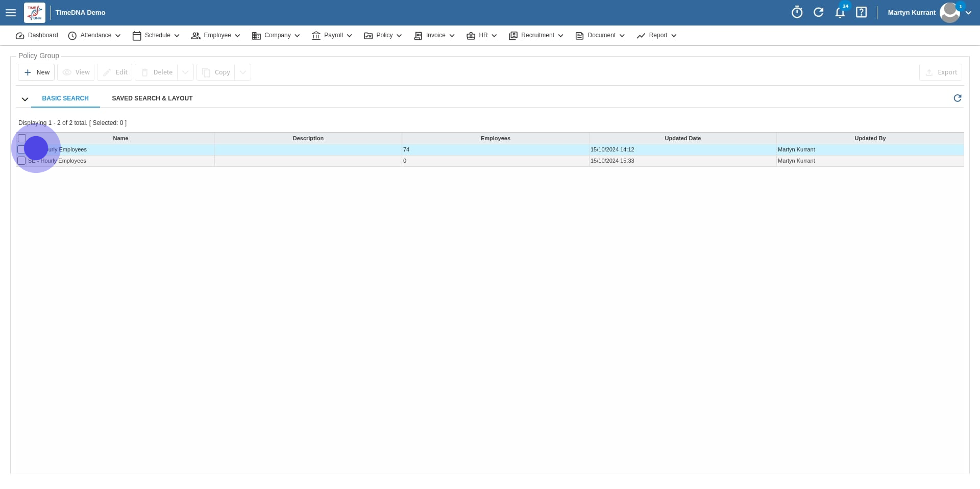Click the New policy group button
This screenshot has width=980, height=489.
(x=36, y=72)
